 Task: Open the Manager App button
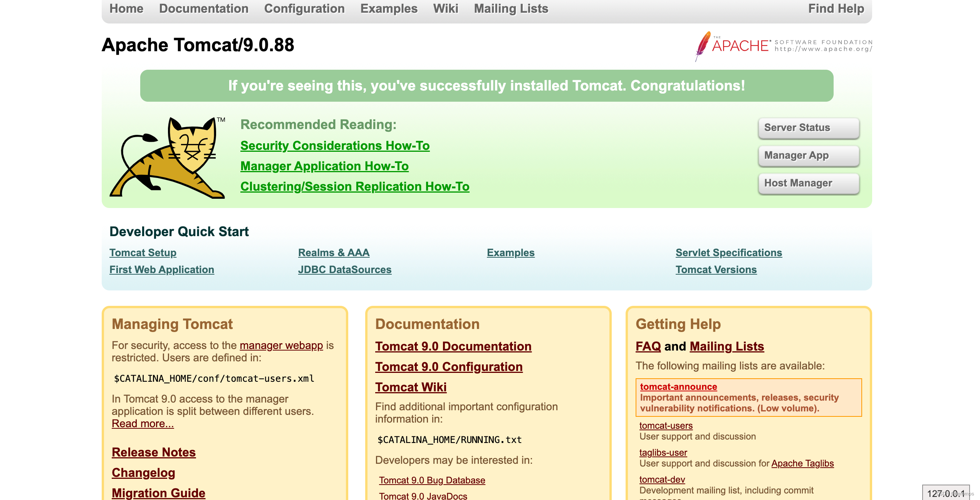pyautogui.click(x=808, y=156)
